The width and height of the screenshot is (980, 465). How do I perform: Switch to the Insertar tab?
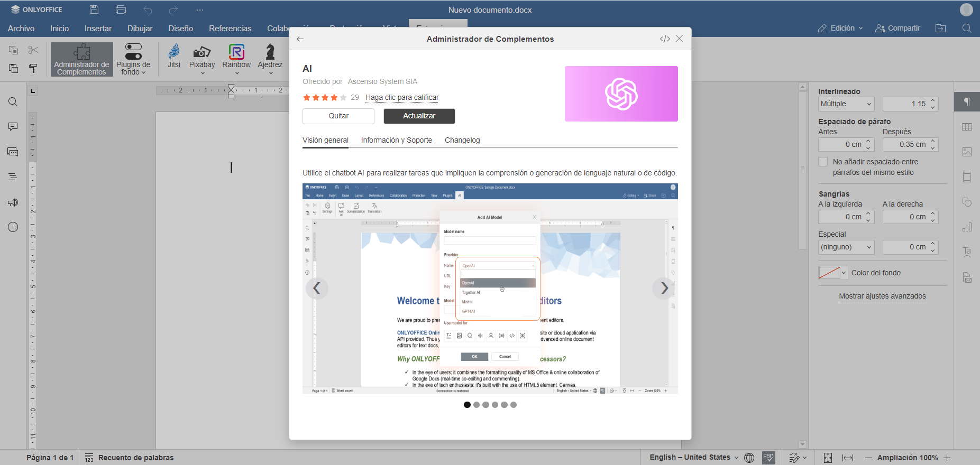pos(98,29)
